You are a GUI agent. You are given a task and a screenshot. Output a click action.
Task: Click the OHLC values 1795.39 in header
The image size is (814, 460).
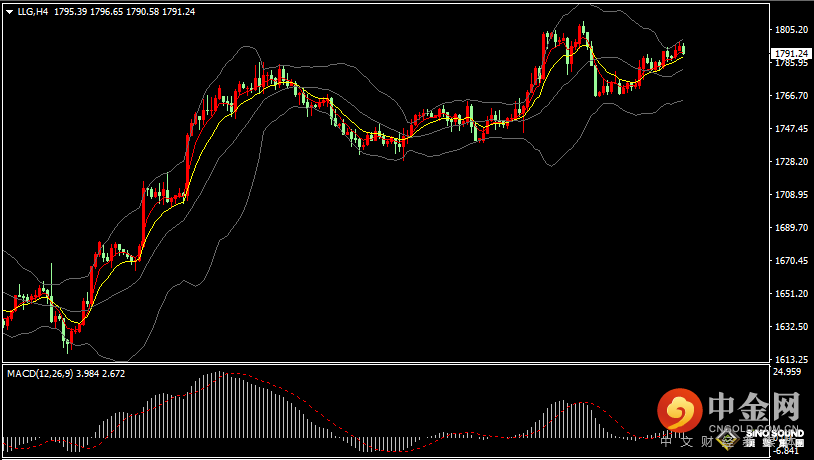point(71,11)
